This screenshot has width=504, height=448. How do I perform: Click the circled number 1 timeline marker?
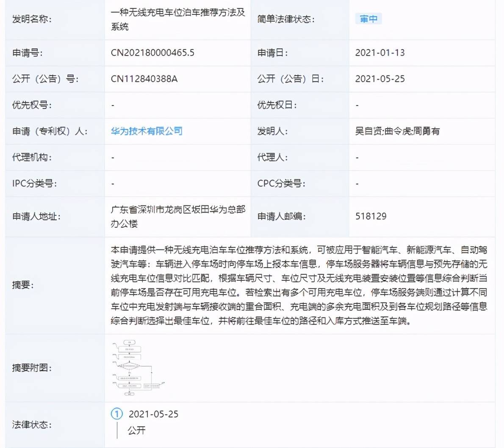tap(116, 414)
